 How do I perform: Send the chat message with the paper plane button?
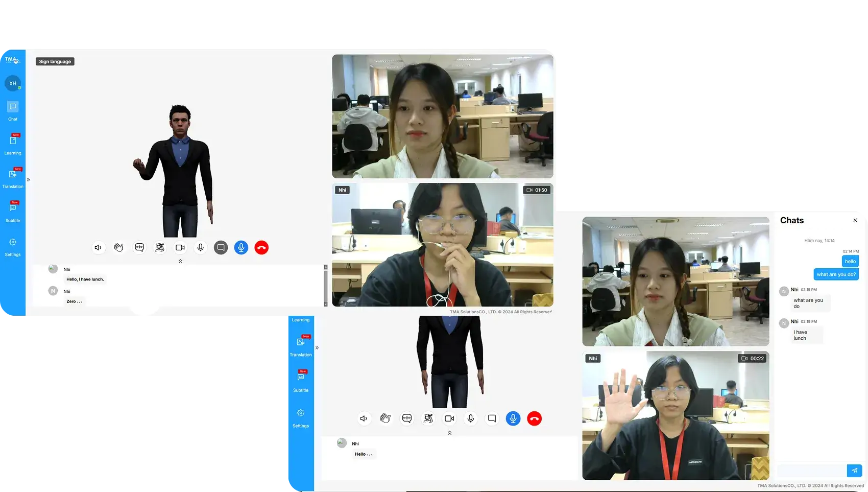tap(855, 471)
